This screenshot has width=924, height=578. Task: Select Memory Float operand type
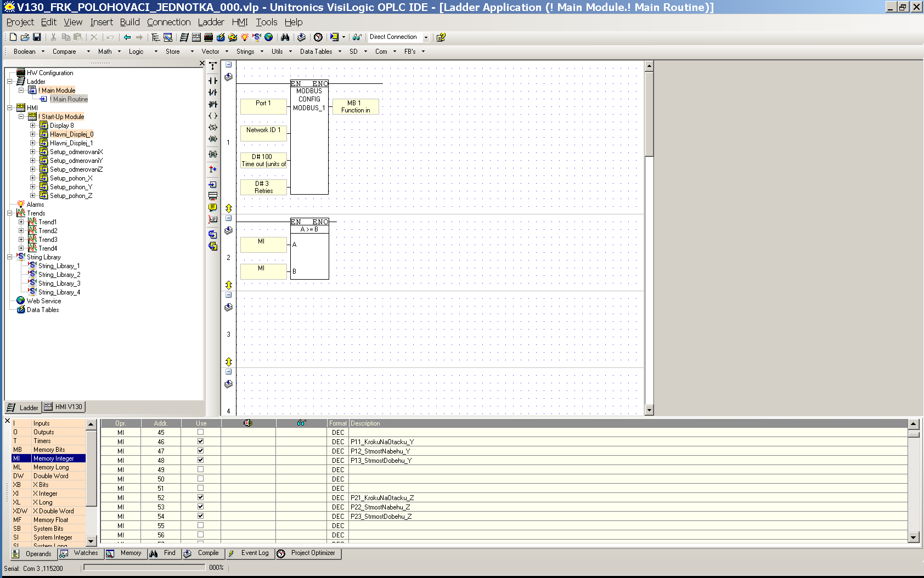(x=50, y=520)
